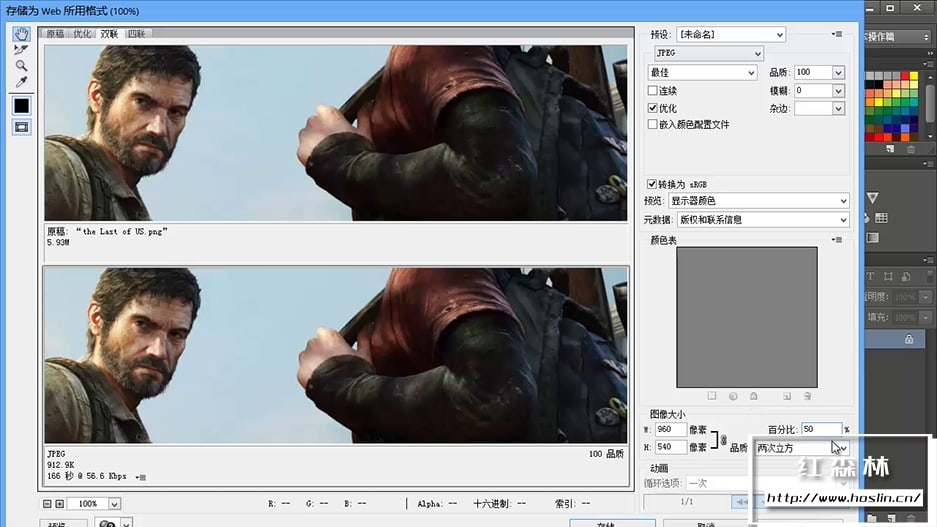Screen dimensions: 937x527
Task: Uncheck the 转换为 sRGB checkbox
Action: point(652,184)
